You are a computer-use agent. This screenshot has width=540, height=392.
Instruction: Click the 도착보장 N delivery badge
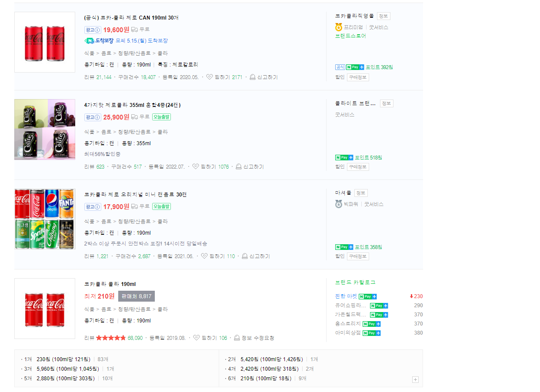tap(99, 41)
